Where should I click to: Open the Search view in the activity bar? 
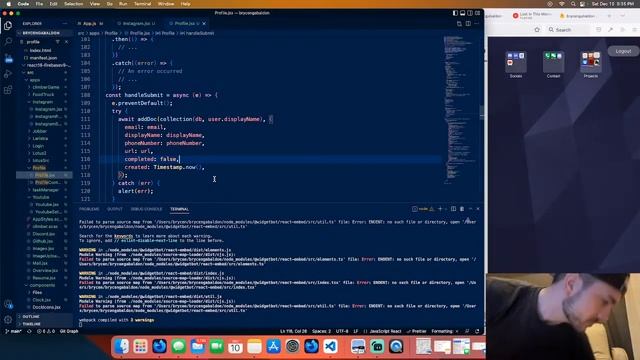coord(8,41)
